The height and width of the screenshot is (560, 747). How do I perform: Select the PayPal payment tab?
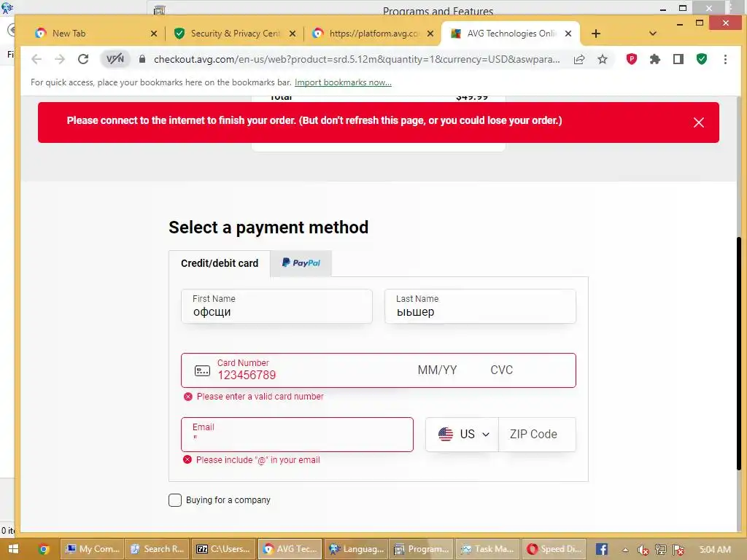pyautogui.click(x=301, y=263)
